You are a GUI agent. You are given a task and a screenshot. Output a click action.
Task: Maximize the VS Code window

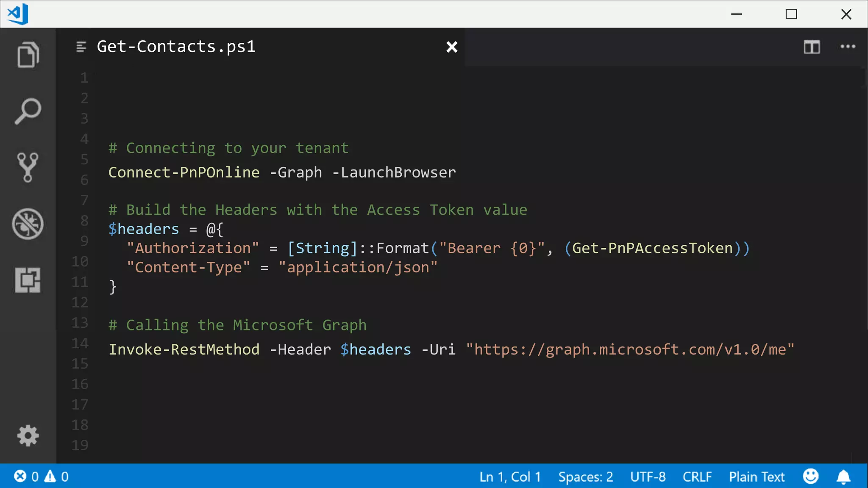coord(791,14)
